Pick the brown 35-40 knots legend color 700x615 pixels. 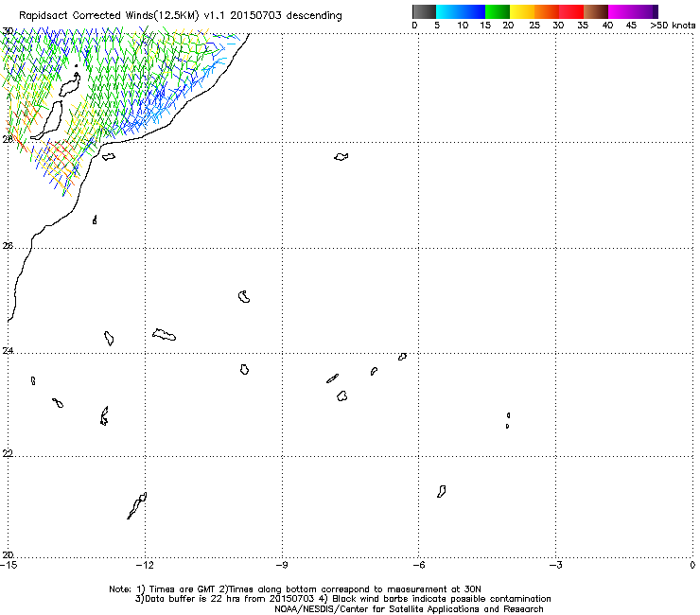point(596,11)
